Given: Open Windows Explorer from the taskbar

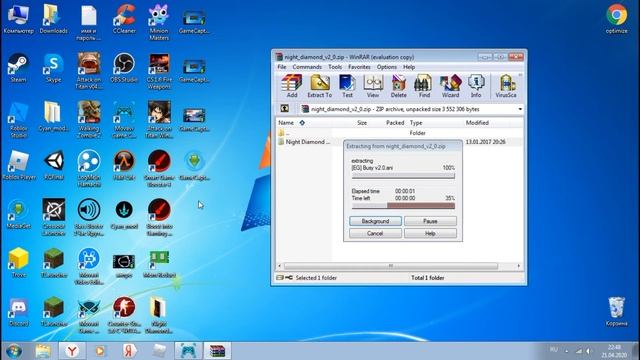Looking at the screenshot, I should pos(43,351).
